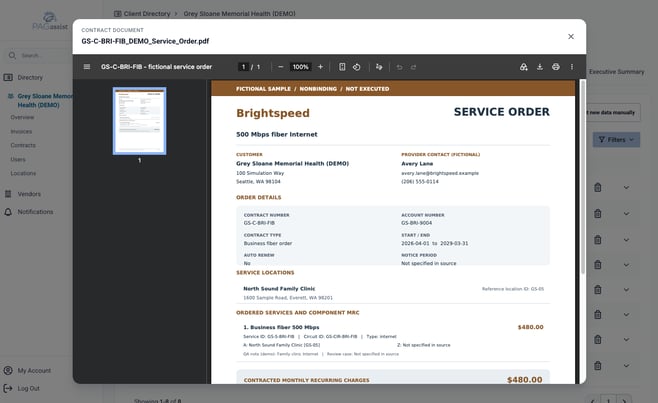Click the SERVICE ORDER heading in the PDF
Screen dimensions: 658x403
pyautogui.click(x=501, y=112)
